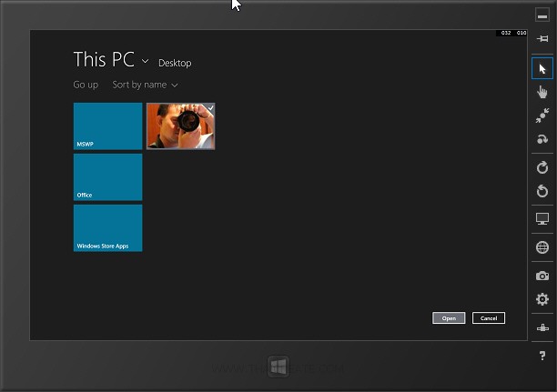Open the MSWP folder tile
The width and height of the screenshot is (557, 392).
click(x=108, y=126)
